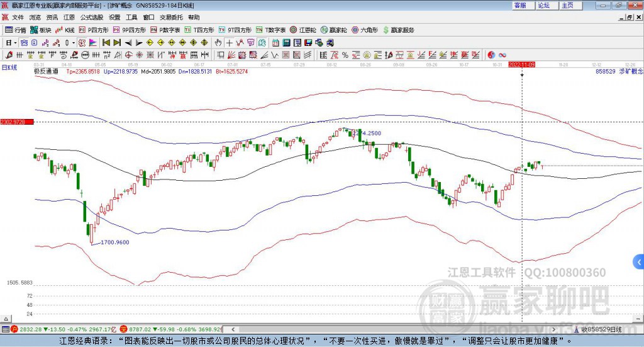This screenshot has height=347, width=644.
Task: Select the Gann fan lines tool
Action: [231, 55]
